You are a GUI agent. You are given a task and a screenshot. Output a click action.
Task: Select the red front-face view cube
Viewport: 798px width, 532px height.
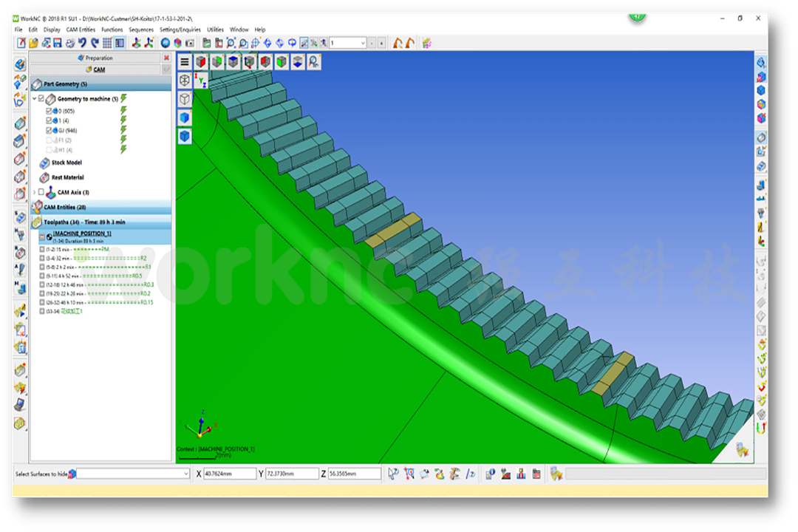tap(200, 62)
